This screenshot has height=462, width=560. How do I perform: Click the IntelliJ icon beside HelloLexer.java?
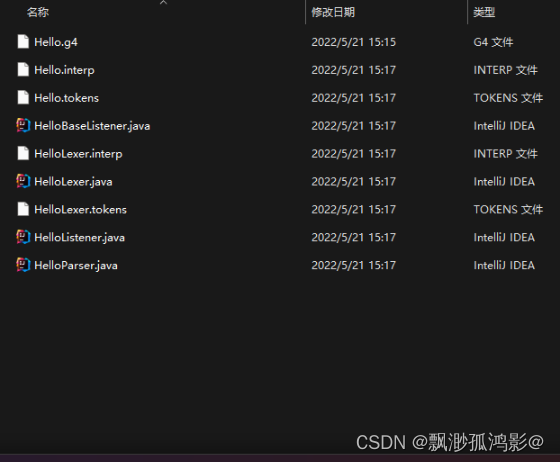(23, 181)
